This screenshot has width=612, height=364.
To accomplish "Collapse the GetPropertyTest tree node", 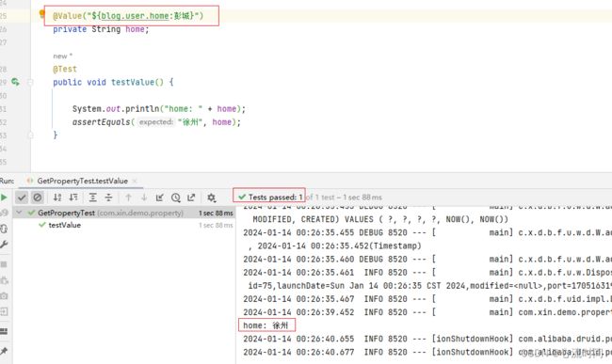I will click(18, 213).
